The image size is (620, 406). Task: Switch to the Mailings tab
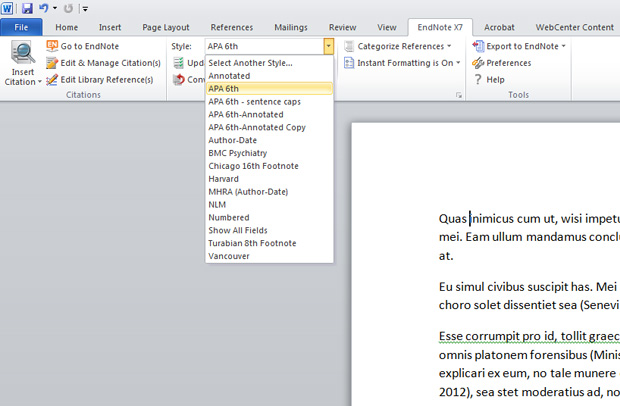pyautogui.click(x=291, y=27)
